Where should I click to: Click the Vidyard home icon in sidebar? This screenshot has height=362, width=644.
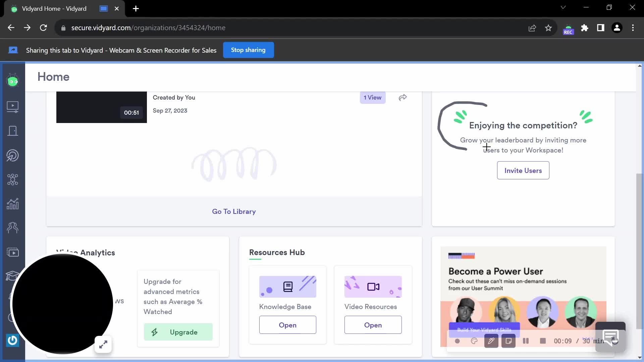(x=13, y=81)
